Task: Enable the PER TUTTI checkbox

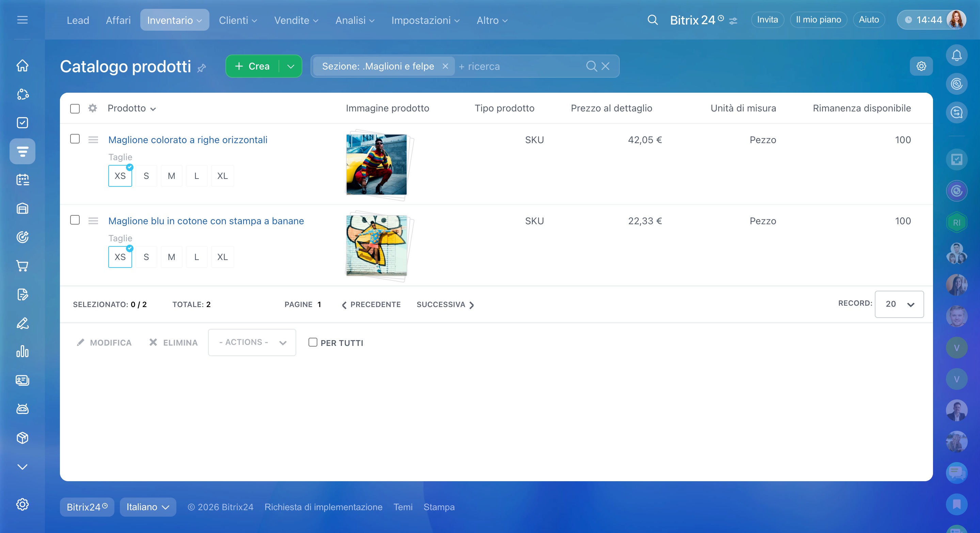Action: 313,342
